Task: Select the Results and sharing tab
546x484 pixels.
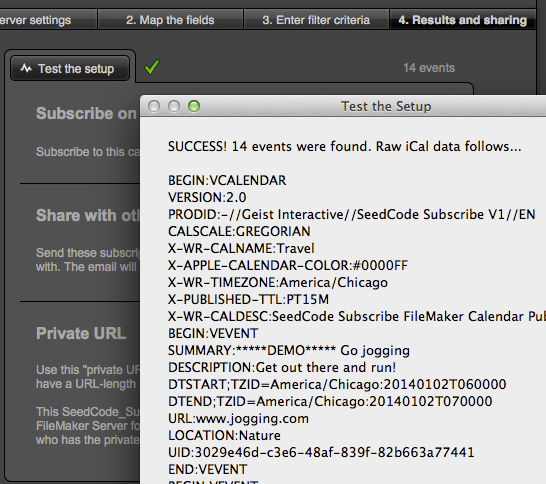Action: (x=462, y=20)
